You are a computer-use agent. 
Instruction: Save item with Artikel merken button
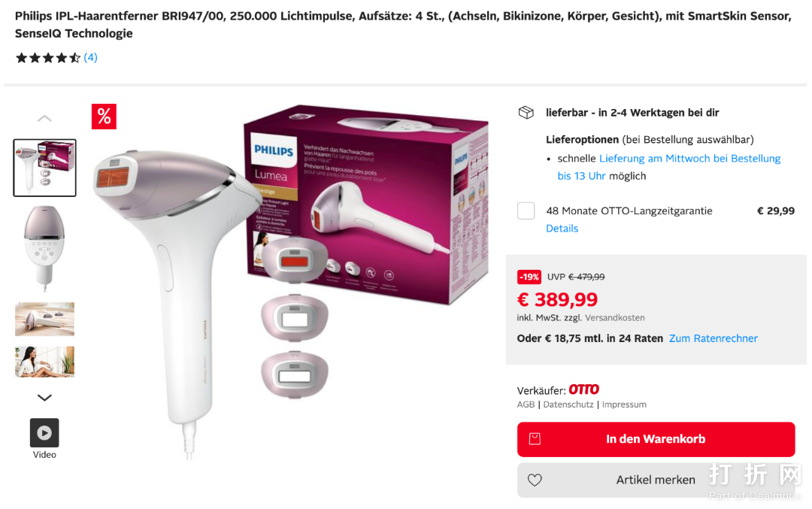pyautogui.click(x=656, y=480)
